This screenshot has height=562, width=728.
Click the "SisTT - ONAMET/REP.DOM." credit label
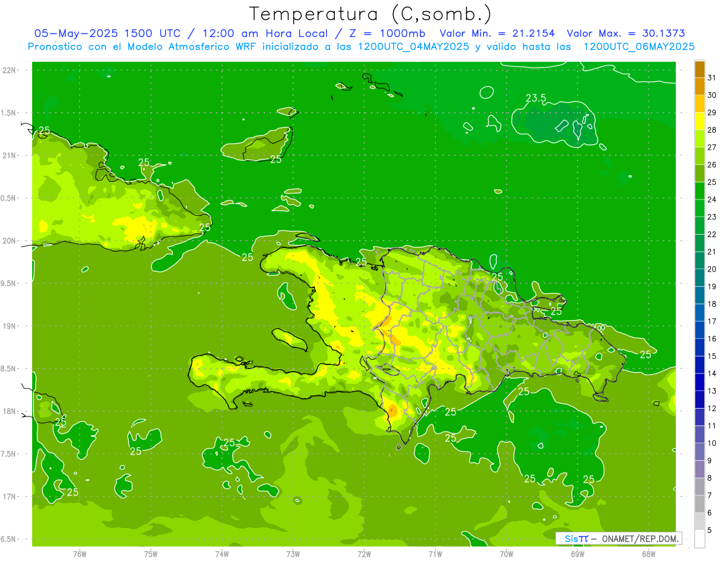click(x=619, y=538)
